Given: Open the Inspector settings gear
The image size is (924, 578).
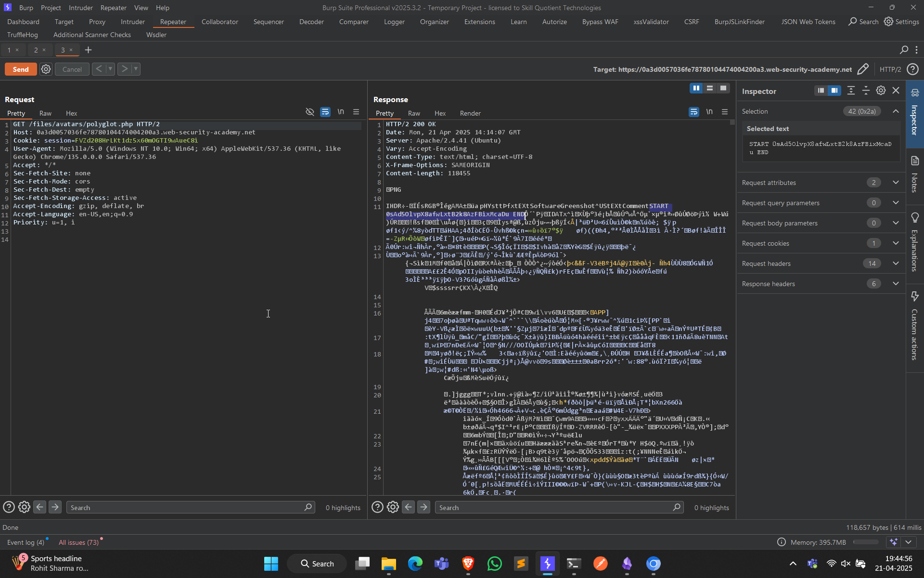Looking at the screenshot, I should click(x=881, y=91).
